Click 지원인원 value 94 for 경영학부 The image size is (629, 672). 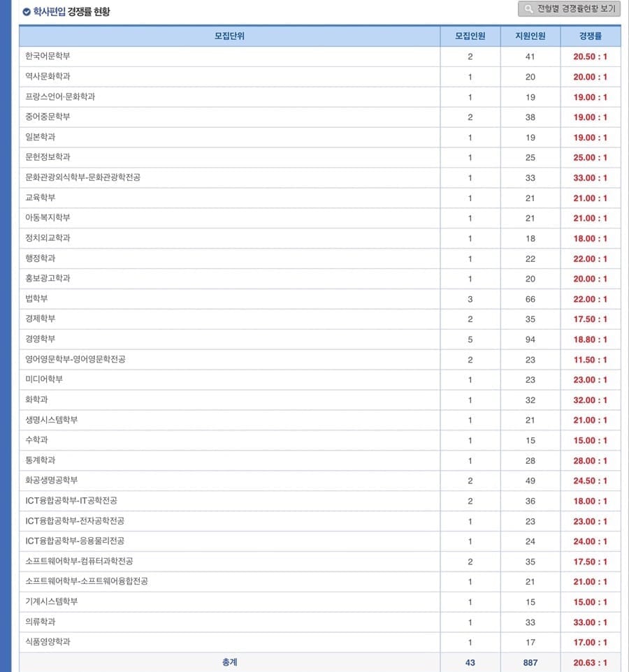(530, 339)
